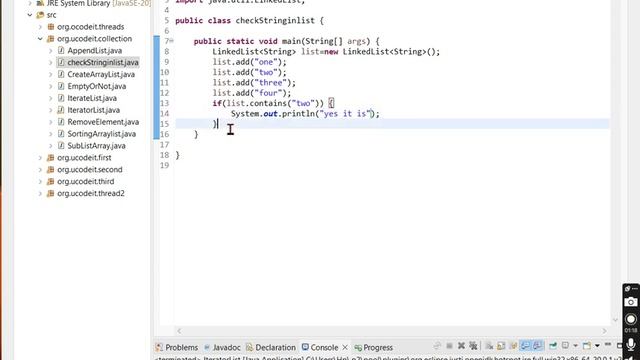The width and height of the screenshot is (640, 360).
Task: Take a screenshot with the recorder camera icon
Action: coord(631,302)
